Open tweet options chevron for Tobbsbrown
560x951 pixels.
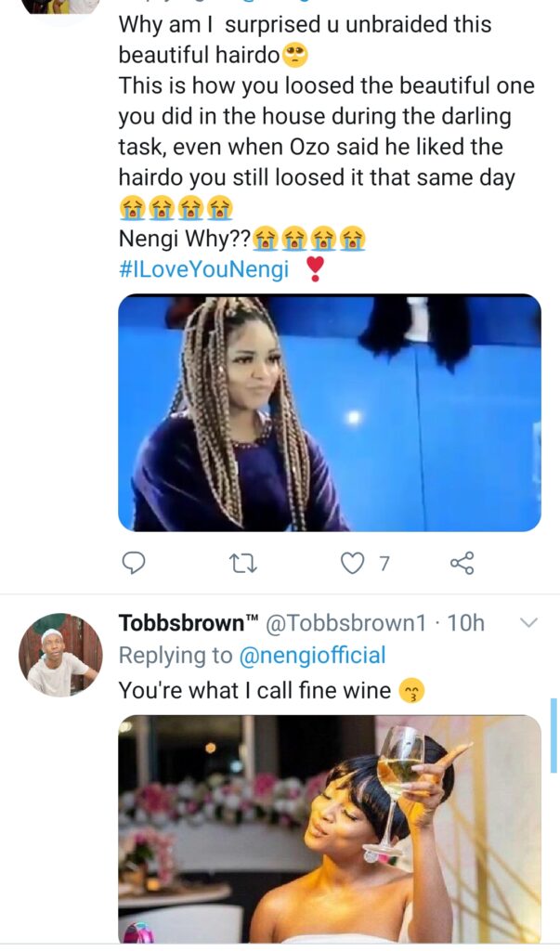pyautogui.click(x=527, y=623)
